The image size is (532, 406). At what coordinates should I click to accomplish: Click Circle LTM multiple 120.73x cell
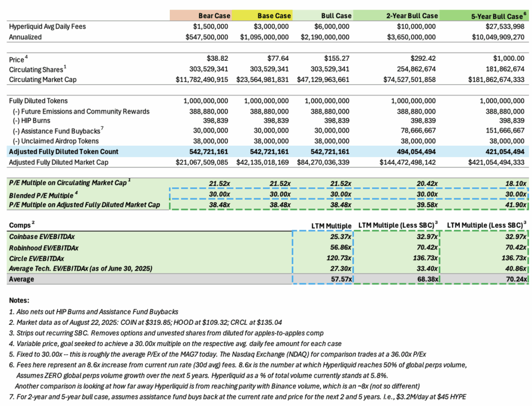[x=339, y=258]
